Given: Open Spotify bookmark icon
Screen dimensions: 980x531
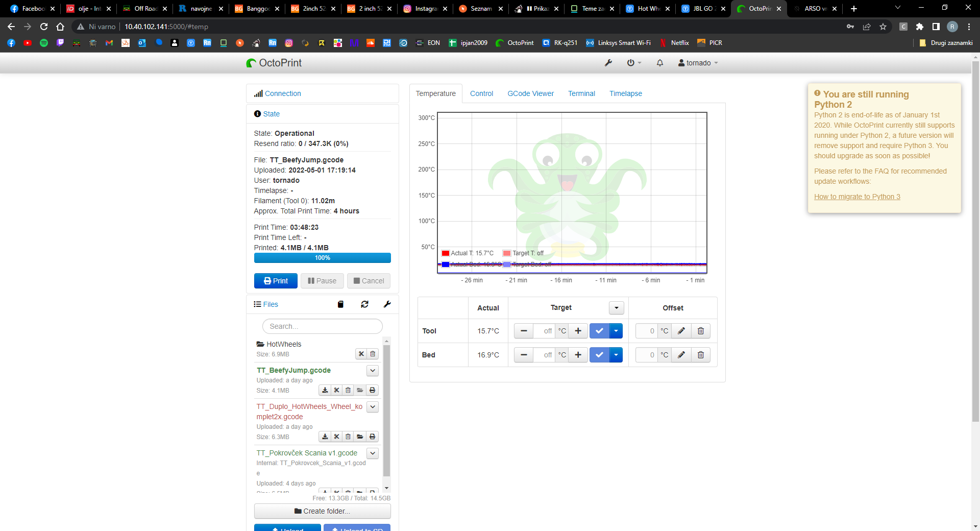Looking at the screenshot, I should (44, 43).
